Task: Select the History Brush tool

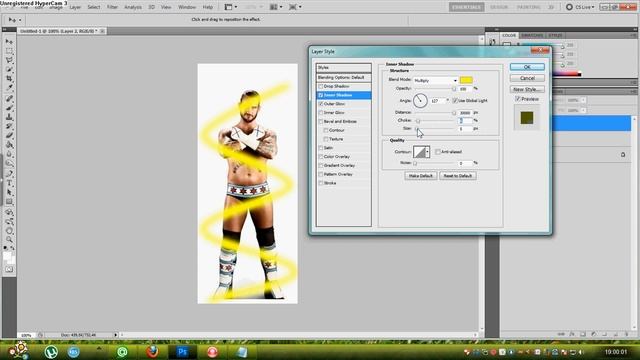Action: click(x=9, y=126)
